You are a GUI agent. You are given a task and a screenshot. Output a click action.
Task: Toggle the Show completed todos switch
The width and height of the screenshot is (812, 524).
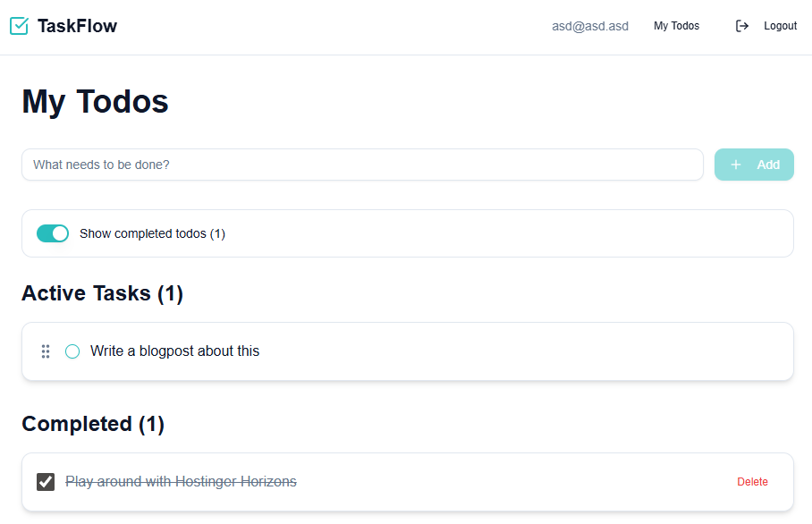pos(53,233)
